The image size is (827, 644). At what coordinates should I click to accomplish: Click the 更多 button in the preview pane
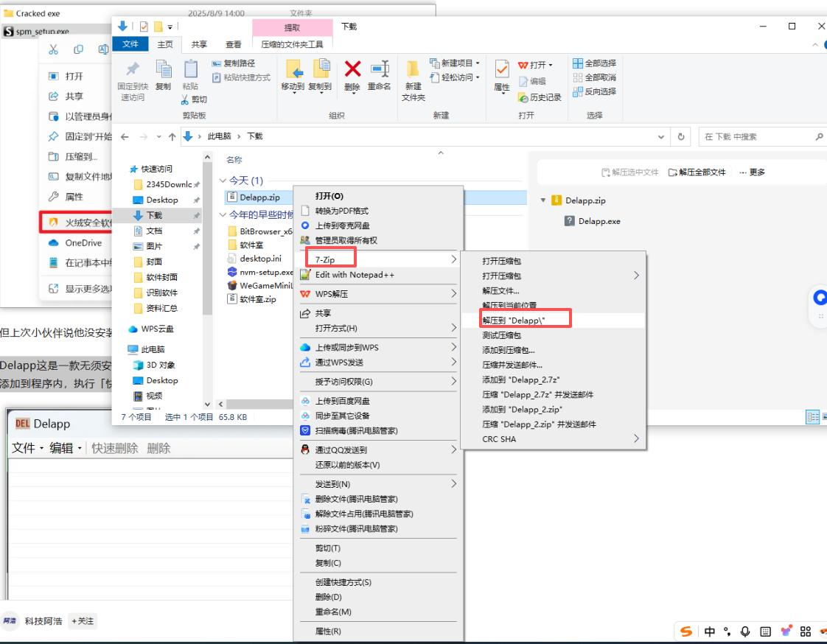point(752,172)
